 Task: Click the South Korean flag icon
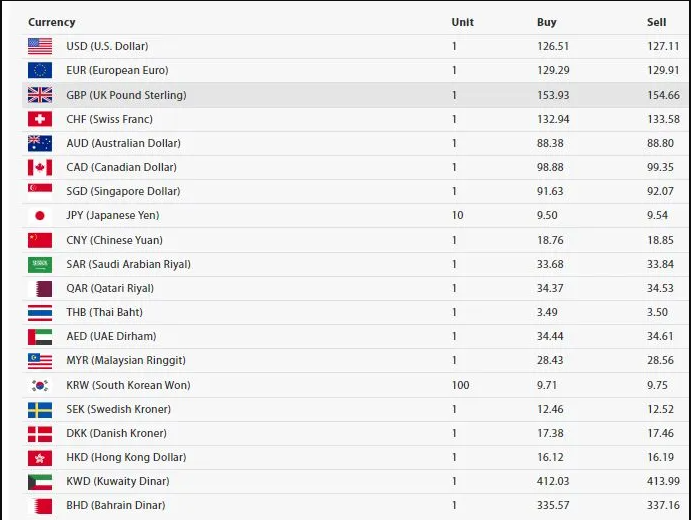(x=40, y=385)
